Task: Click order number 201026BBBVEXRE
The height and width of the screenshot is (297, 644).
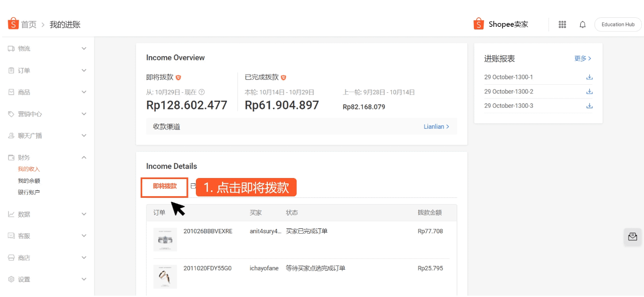Action: (208, 232)
